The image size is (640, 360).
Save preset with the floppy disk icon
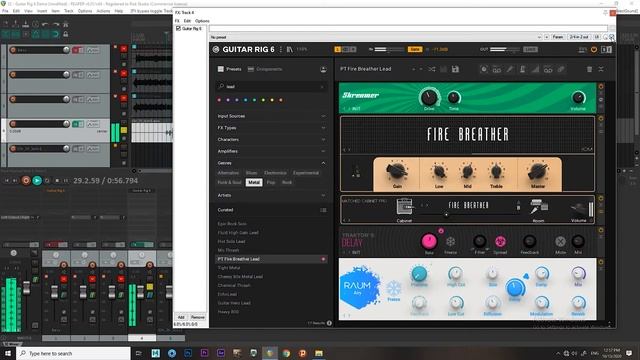point(455,69)
